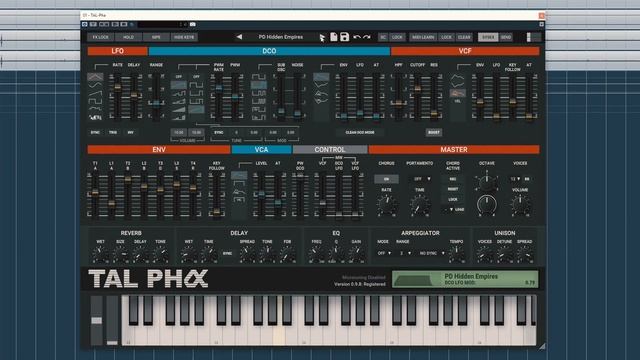Select the VEL VCF envelope mode

coord(458,101)
